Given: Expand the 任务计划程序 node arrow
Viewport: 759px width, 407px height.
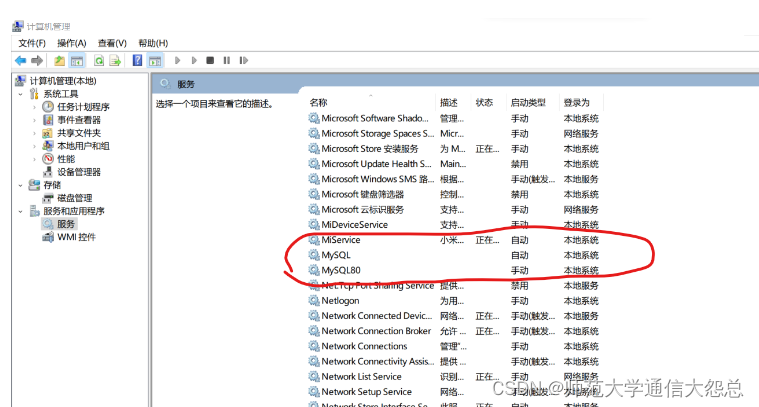Looking at the screenshot, I should pyautogui.click(x=34, y=107).
